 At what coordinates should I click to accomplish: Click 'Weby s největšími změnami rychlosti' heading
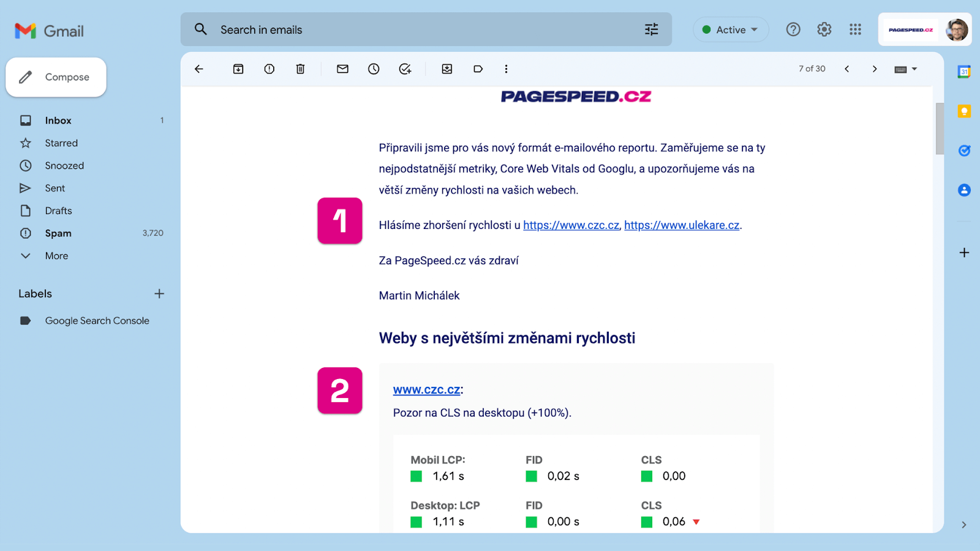pos(507,338)
